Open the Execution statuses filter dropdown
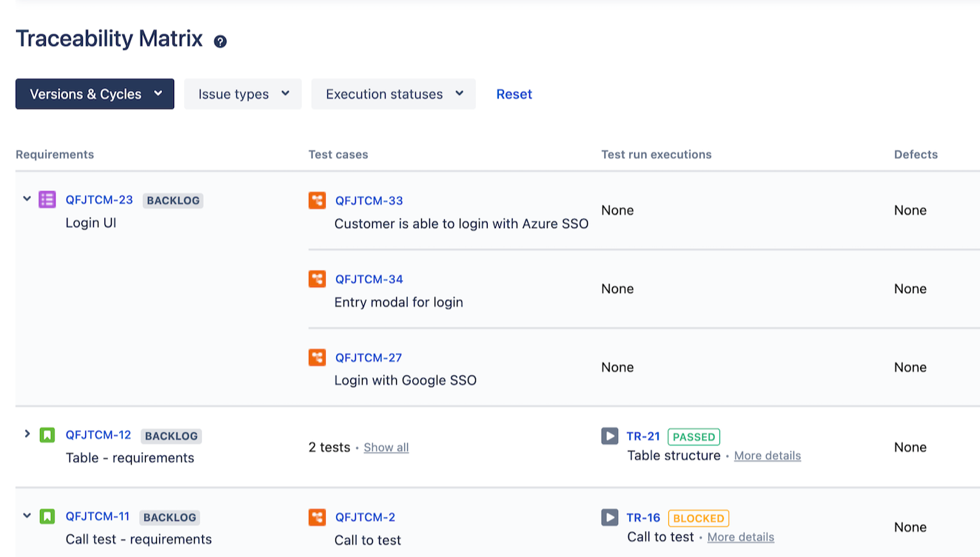 393,94
